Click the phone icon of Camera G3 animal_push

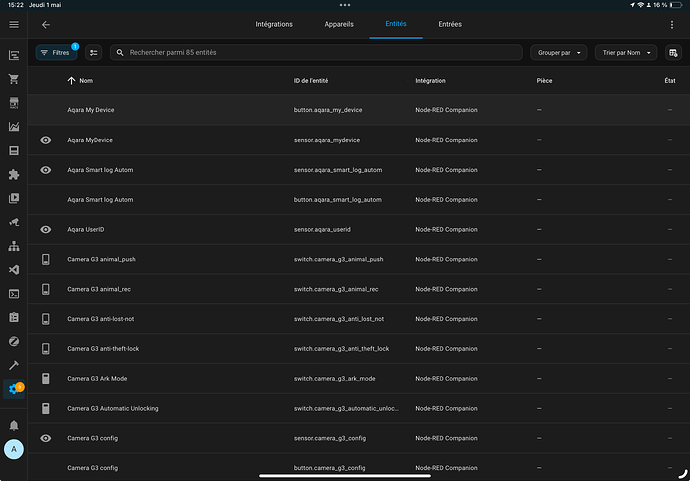point(46,259)
